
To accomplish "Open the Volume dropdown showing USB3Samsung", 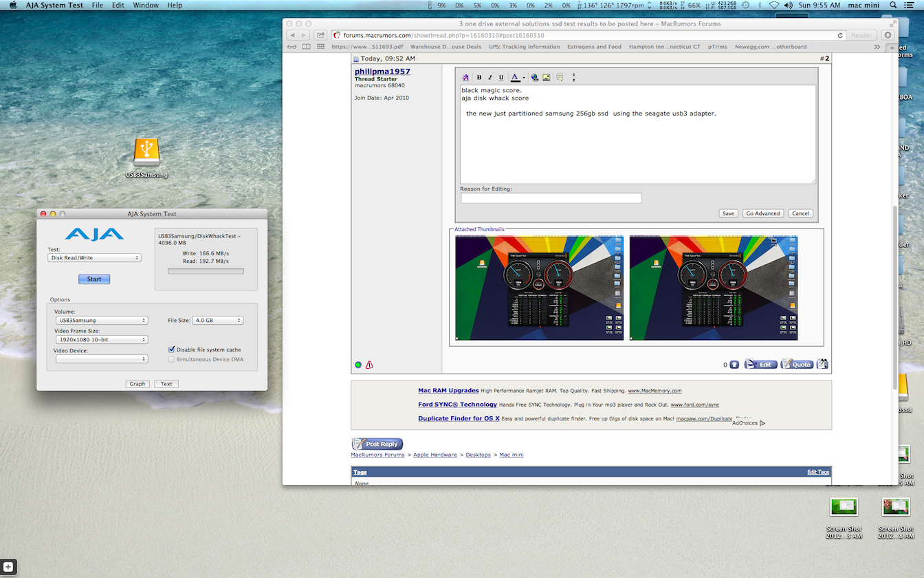I will (x=101, y=320).
